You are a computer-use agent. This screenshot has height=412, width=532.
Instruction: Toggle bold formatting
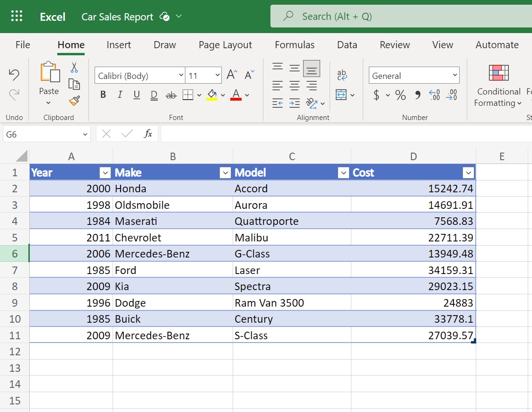(x=103, y=94)
